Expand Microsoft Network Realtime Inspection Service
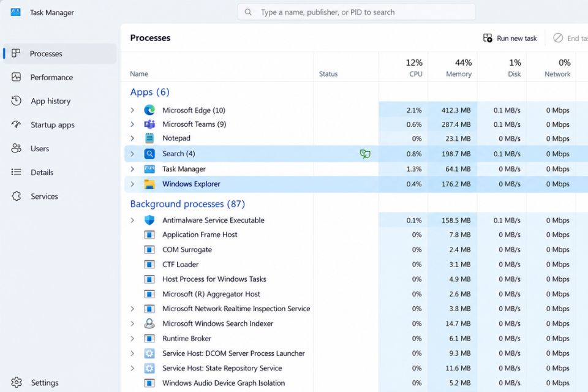588x392 pixels. point(132,308)
